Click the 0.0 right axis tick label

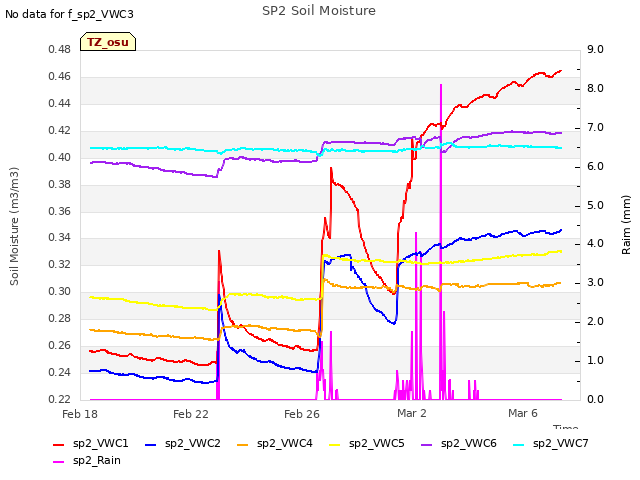pyautogui.click(x=595, y=400)
